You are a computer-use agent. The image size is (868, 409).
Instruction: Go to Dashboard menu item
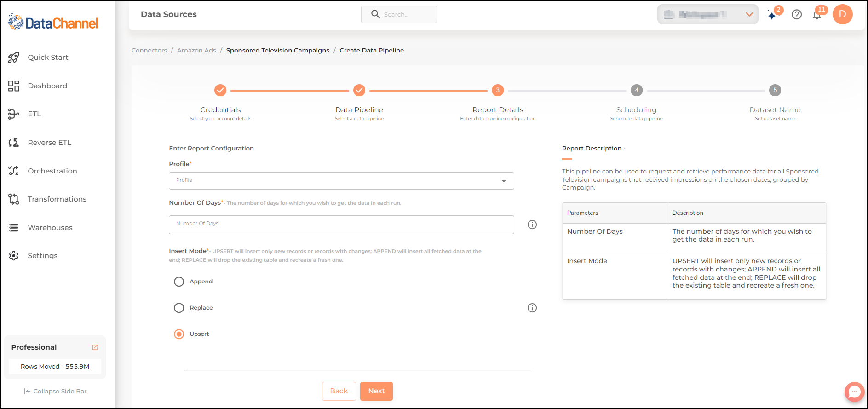coord(47,86)
